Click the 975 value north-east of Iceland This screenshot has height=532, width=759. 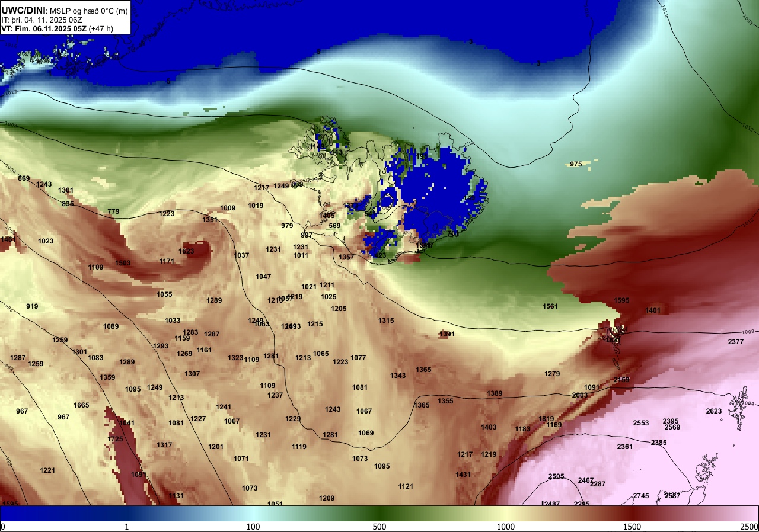[576, 164]
